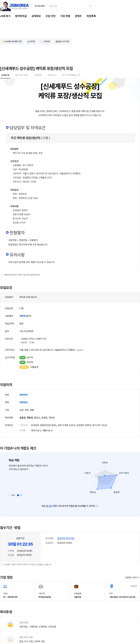Open the 합격축하금 menu

point(21,16)
